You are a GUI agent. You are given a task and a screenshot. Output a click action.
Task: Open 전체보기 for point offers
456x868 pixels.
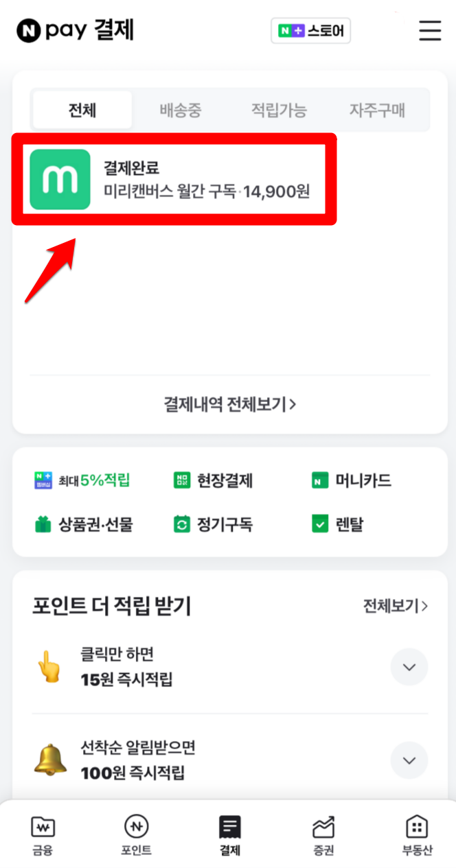click(396, 606)
